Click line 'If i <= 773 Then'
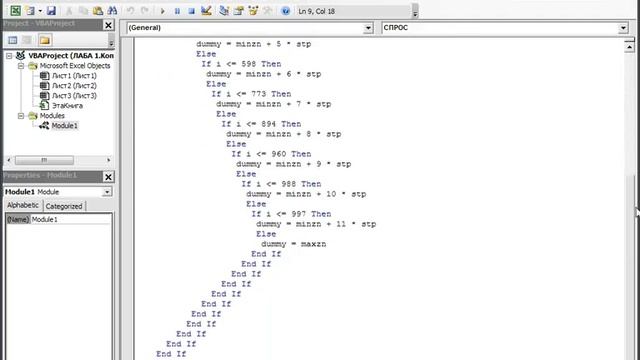This screenshot has width=640, height=360. (x=251, y=94)
